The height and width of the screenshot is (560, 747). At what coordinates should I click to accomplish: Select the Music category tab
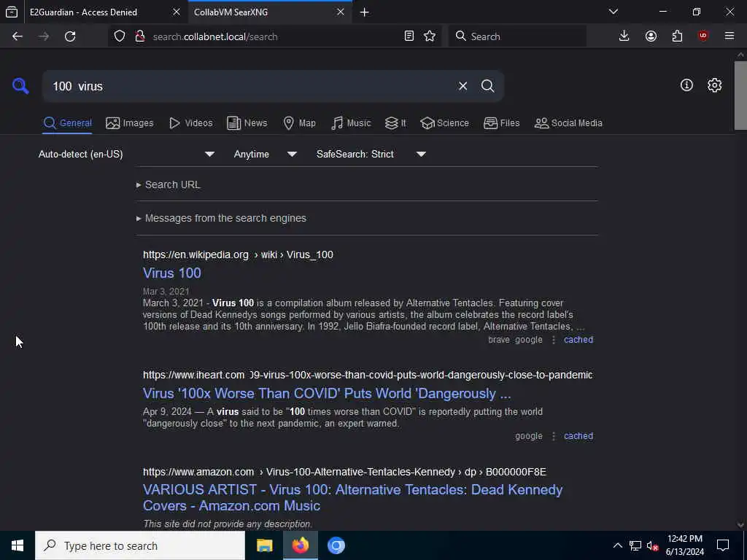351,123
